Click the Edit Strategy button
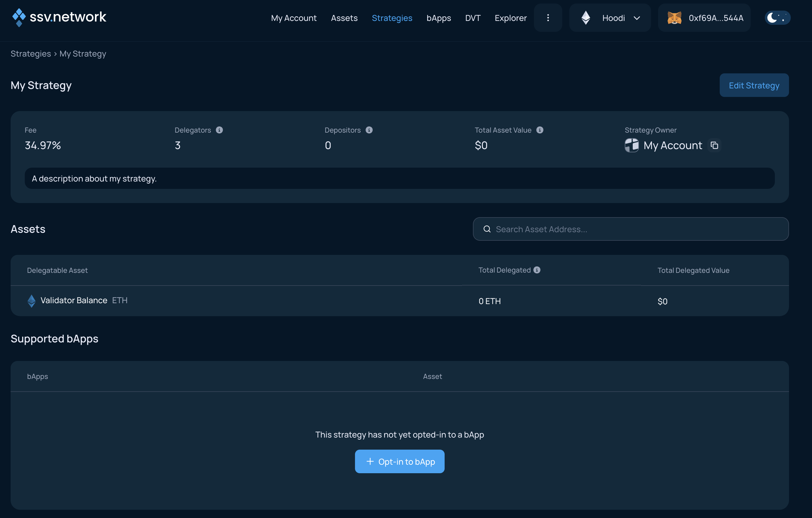 (x=754, y=85)
